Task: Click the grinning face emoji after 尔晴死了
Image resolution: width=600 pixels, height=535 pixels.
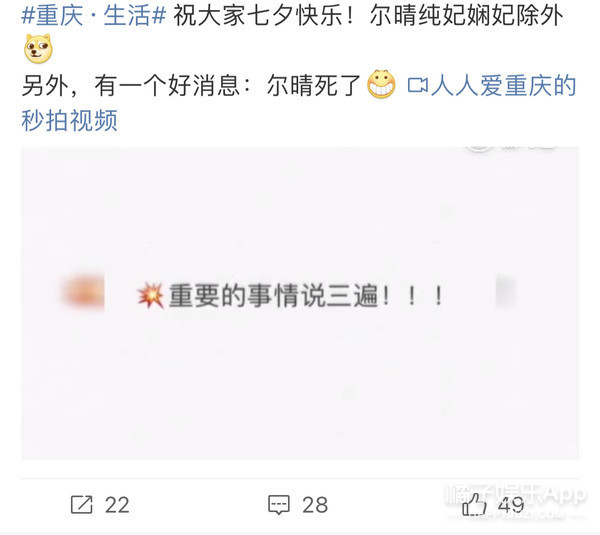Action: pyautogui.click(x=381, y=84)
